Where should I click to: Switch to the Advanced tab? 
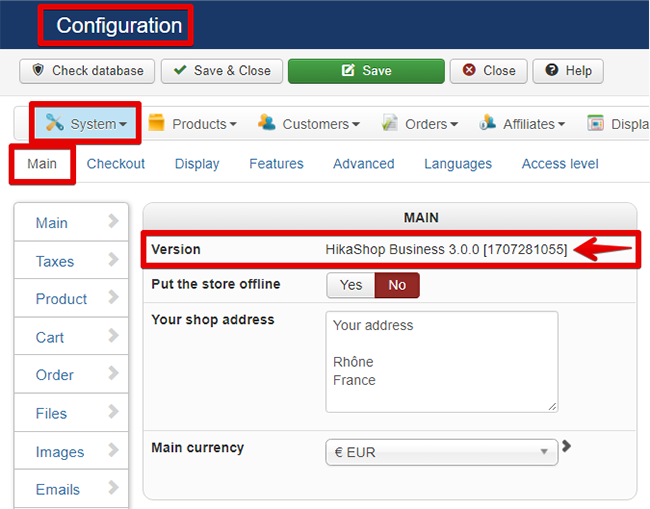tap(364, 164)
